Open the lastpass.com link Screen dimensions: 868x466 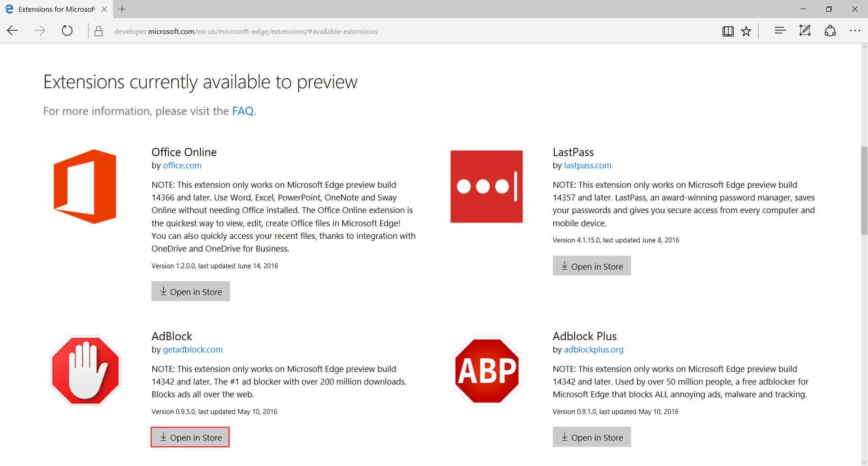587,165
